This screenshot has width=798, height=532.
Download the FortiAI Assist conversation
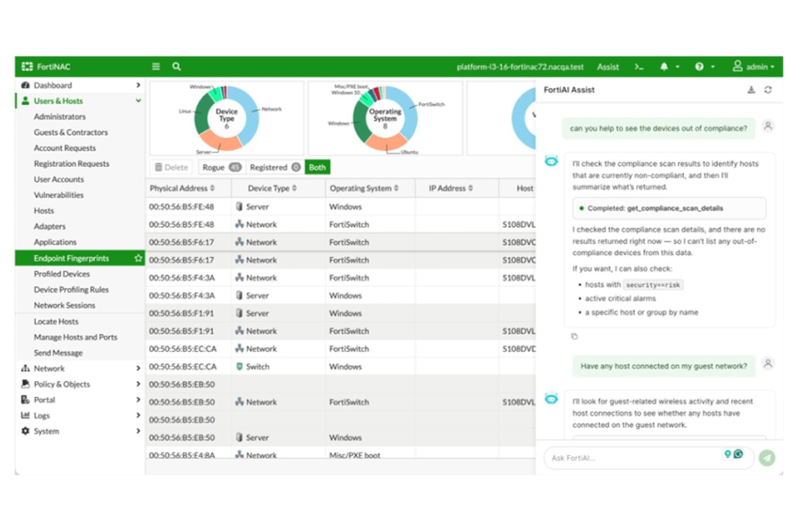tap(751, 90)
